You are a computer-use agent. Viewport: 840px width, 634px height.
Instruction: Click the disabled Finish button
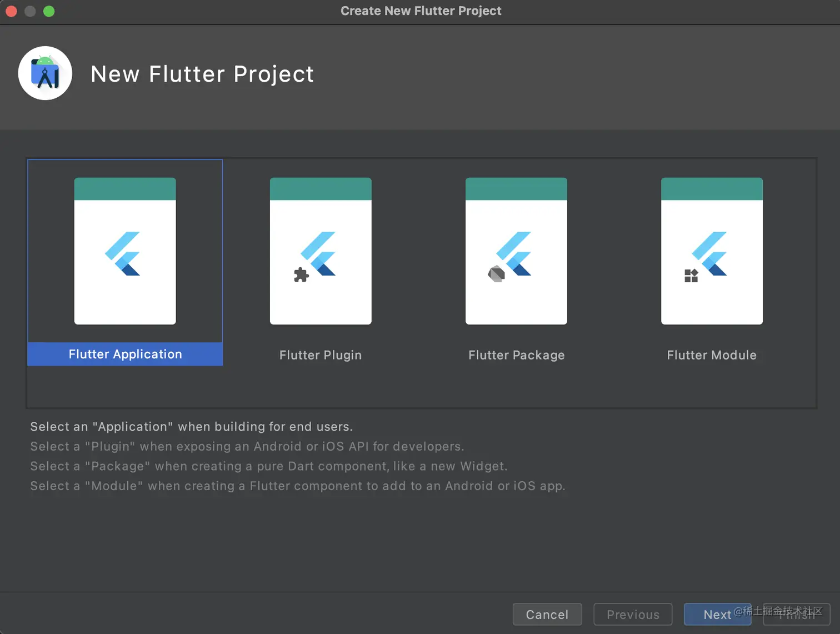pyautogui.click(x=796, y=615)
